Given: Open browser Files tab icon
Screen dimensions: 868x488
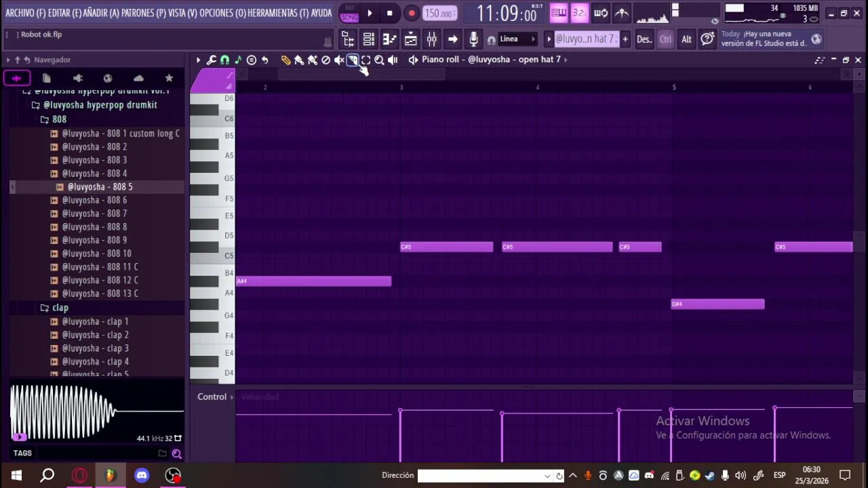Looking at the screenshot, I should tap(47, 78).
